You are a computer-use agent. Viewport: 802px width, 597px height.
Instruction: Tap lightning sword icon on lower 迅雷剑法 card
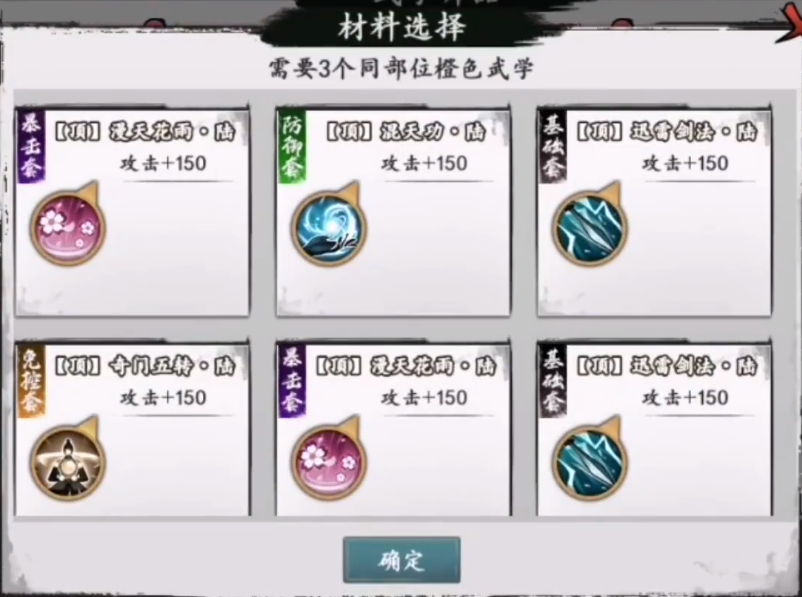point(589,460)
